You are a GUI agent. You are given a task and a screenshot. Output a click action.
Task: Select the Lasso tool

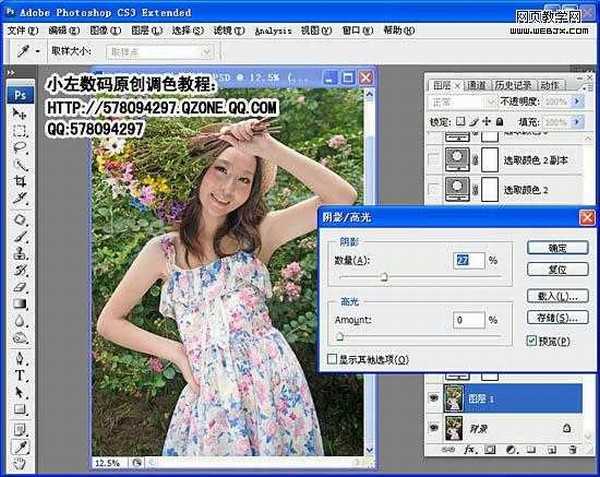19,146
